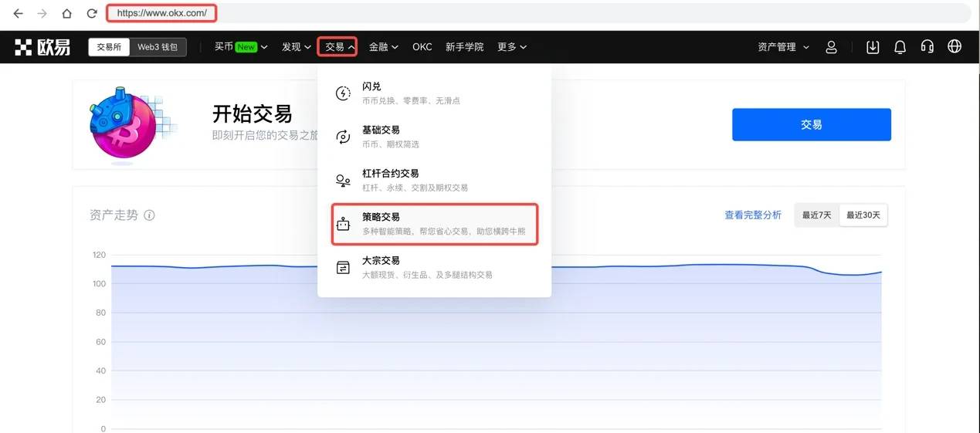Open 新手学院 in the navigation bar

pyautogui.click(x=465, y=47)
